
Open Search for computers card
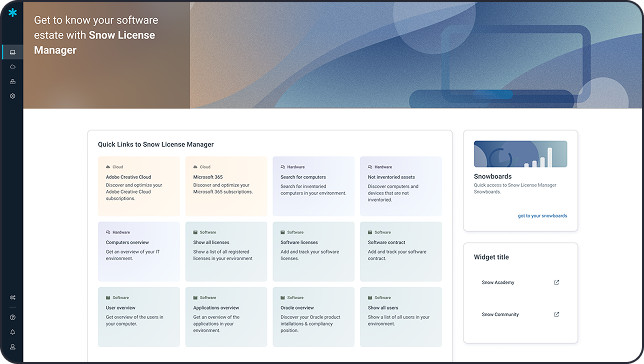(314, 186)
